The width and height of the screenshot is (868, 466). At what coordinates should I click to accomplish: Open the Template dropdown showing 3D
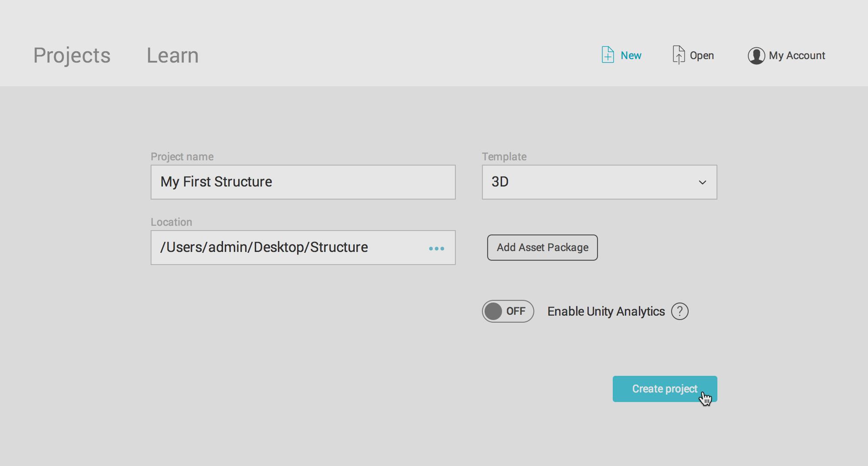coord(599,182)
